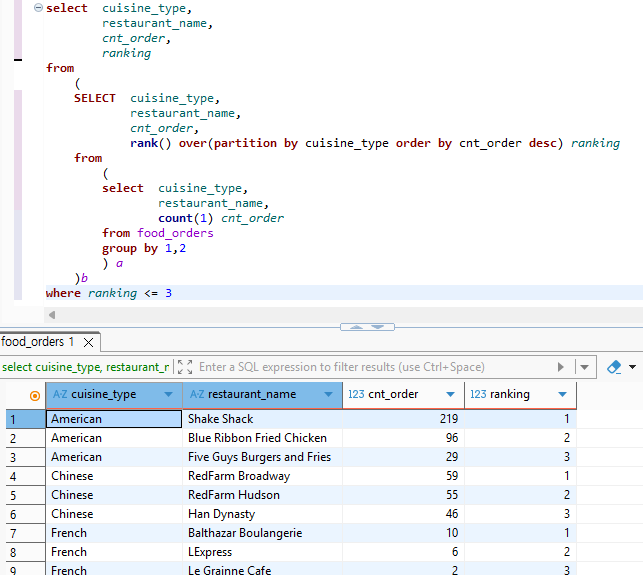Open the cnt_order column filter dropdown
The height and width of the screenshot is (575, 643).
[x=450, y=395]
